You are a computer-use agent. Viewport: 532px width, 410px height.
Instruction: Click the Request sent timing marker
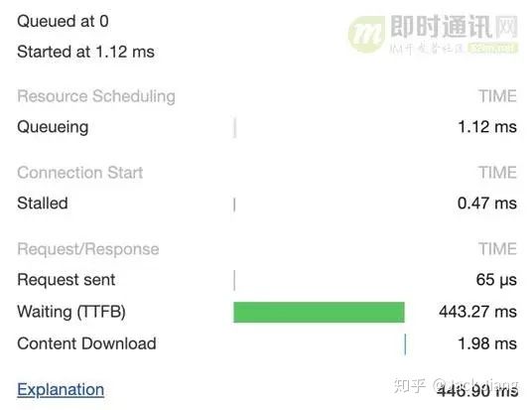point(234,280)
